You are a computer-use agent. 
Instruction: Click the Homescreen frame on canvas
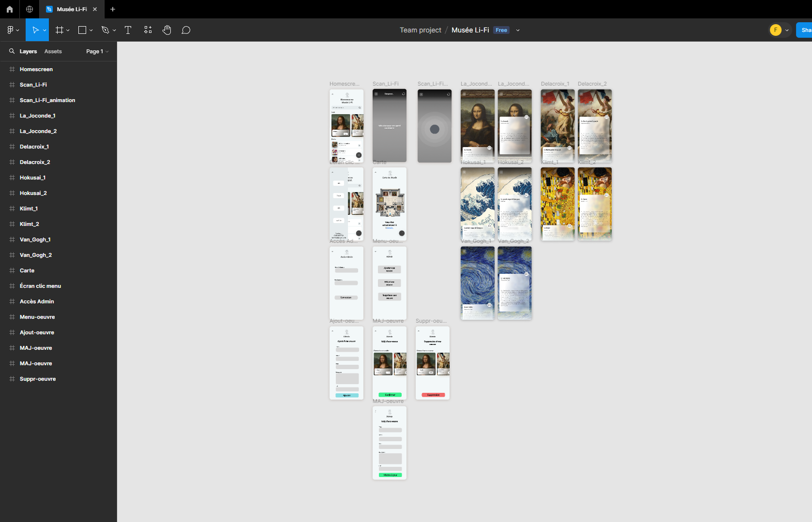(x=346, y=126)
